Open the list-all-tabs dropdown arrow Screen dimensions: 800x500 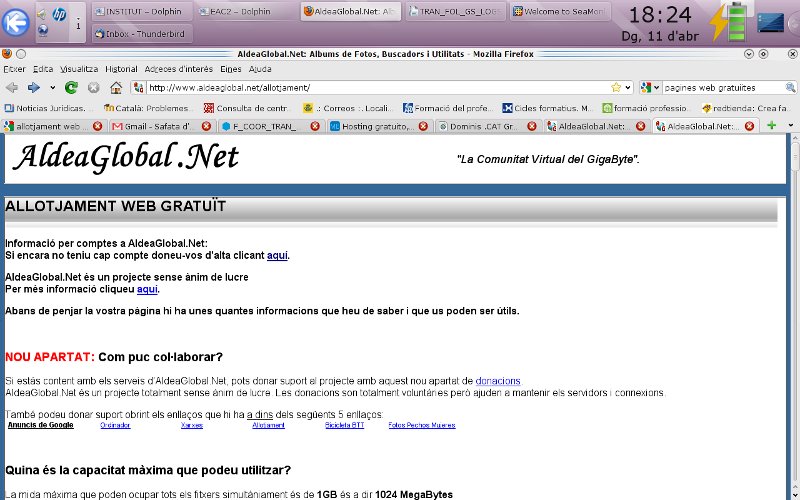click(x=791, y=126)
